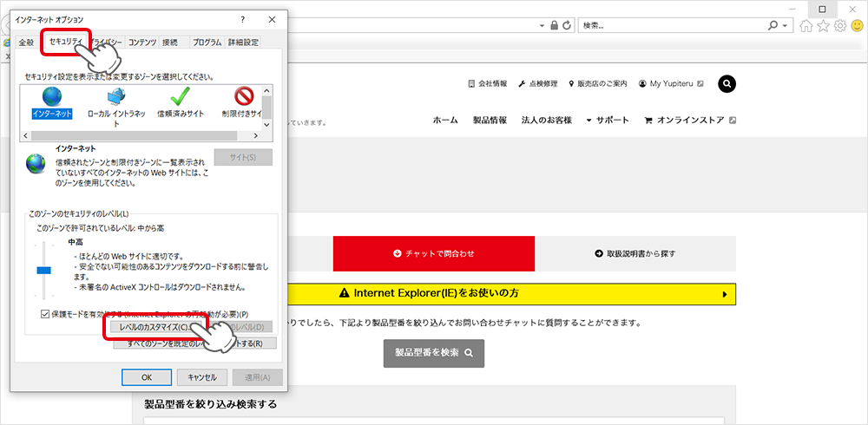Switch to the セキュリティ tab
The width and height of the screenshot is (868, 425).
(x=65, y=42)
